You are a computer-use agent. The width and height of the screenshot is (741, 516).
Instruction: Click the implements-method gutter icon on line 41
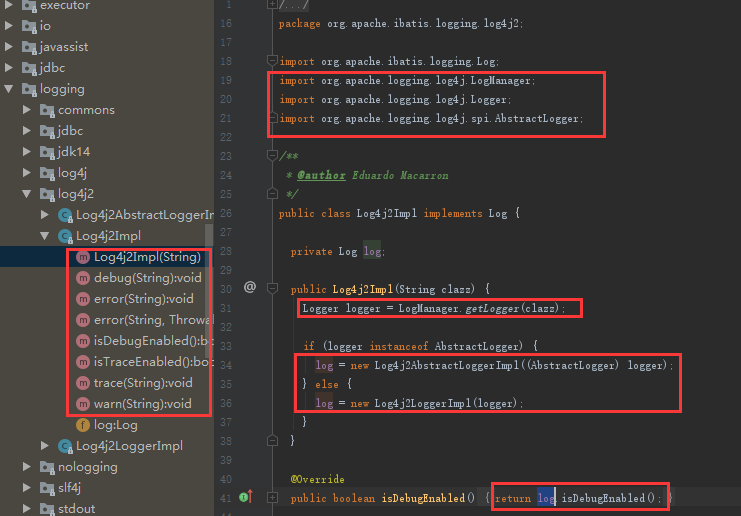click(x=244, y=497)
